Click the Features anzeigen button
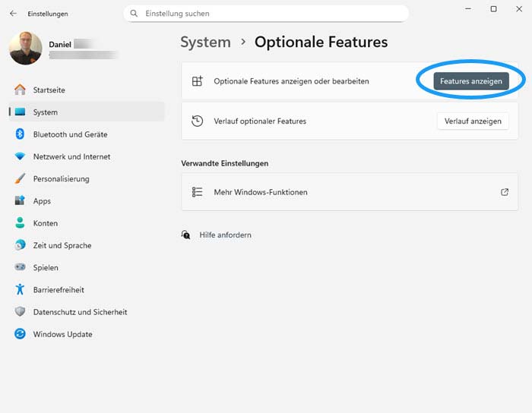Viewport: 532px width, 413px height. [x=471, y=81]
